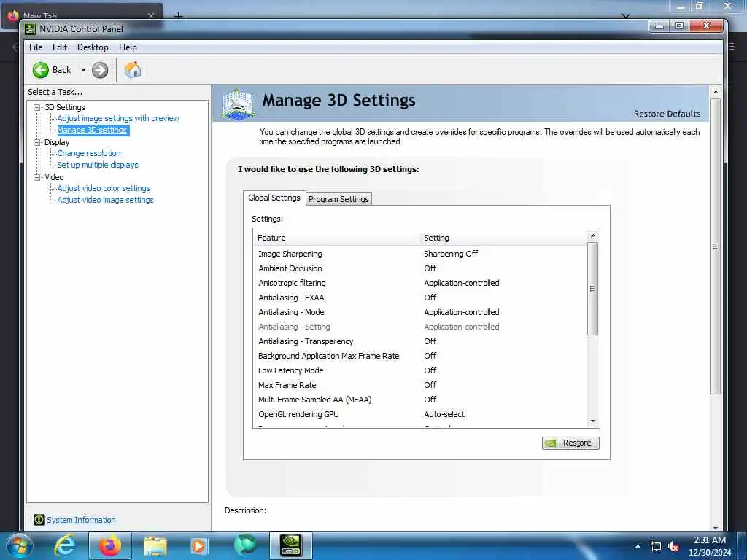Screen dimensions: 747x560
Task: Switch to the Program Settings tab
Action: pos(338,199)
